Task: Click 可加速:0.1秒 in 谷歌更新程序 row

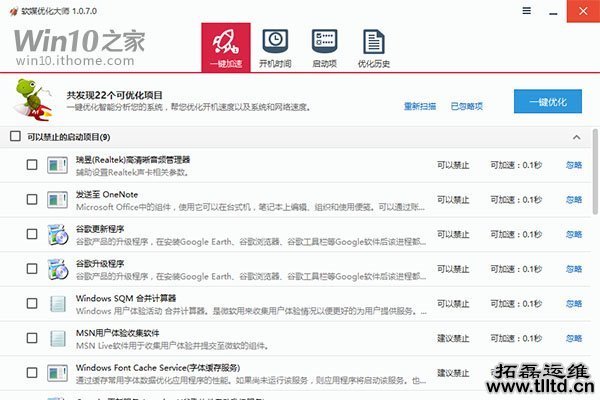Action: coord(516,234)
